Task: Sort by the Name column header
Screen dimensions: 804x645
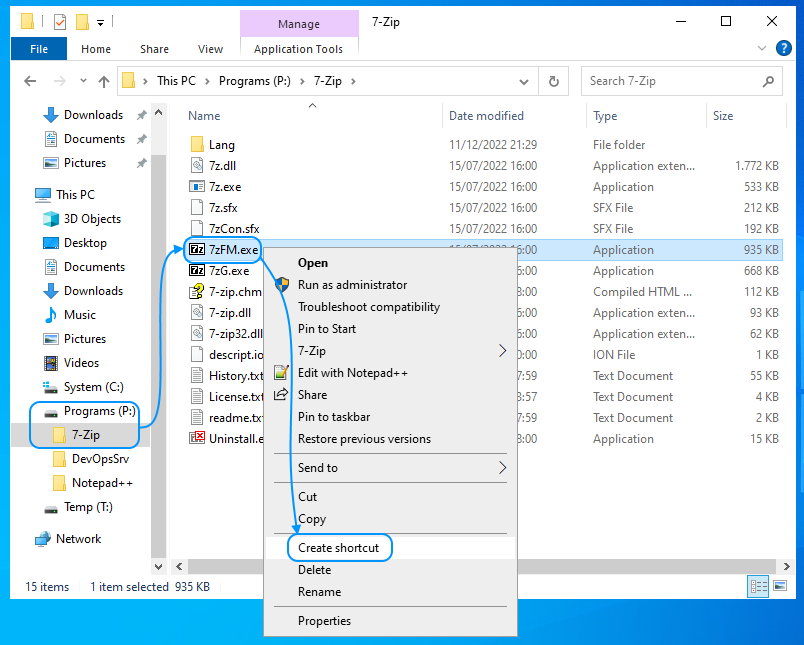Action: 204,116
